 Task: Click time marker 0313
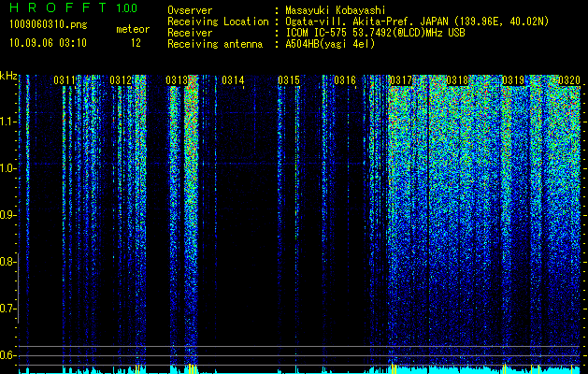pyautogui.click(x=177, y=80)
